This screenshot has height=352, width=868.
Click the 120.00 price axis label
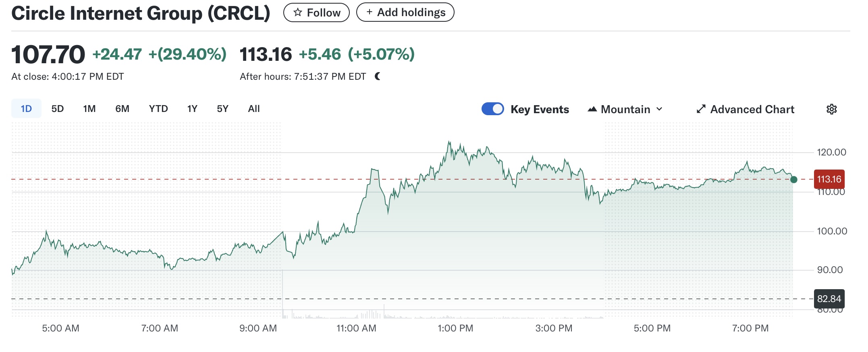[831, 152]
